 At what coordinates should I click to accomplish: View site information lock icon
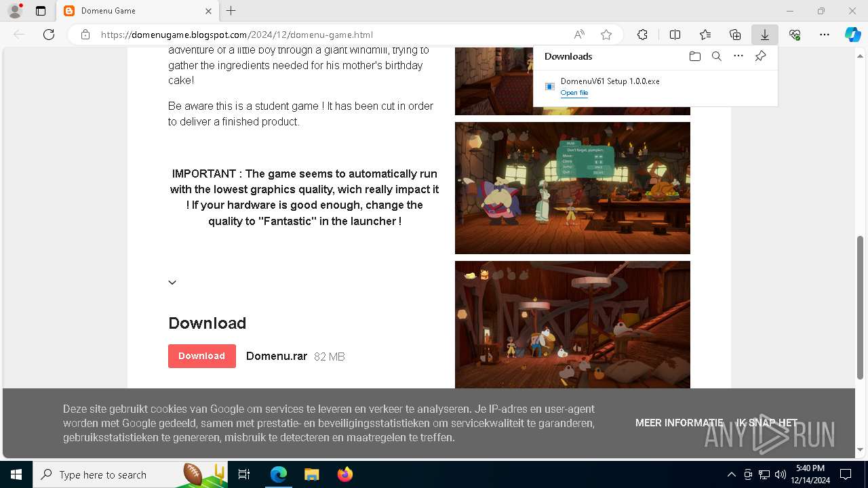pyautogui.click(x=85, y=35)
